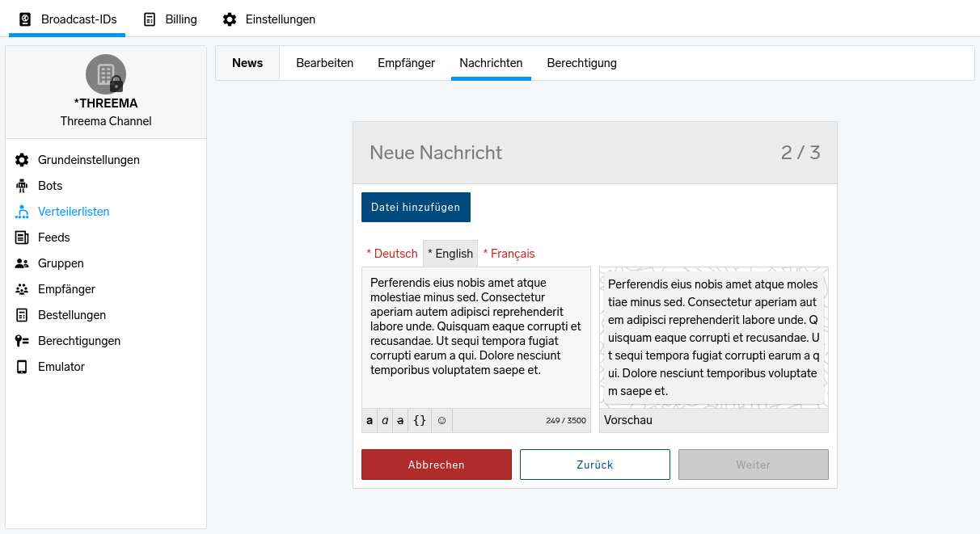
Task: Apply strikethrough formatting in the editor toolbar
Action: (x=400, y=420)
